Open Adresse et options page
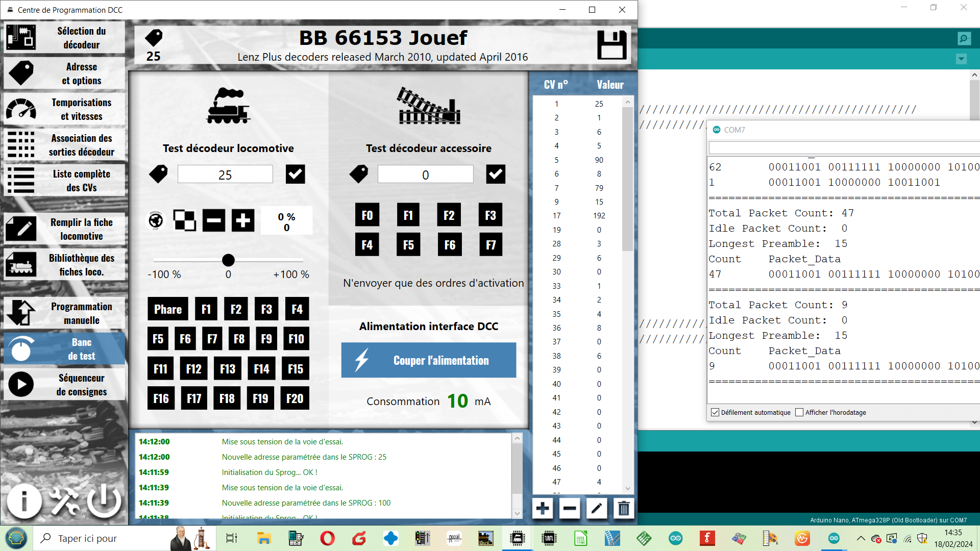 (x=64, y=73)
